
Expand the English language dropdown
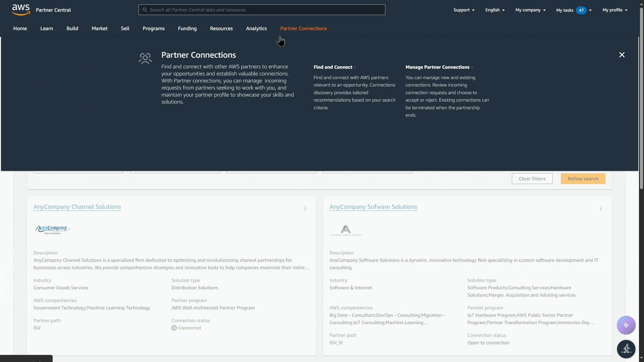pyautogui.click(x=495, y=10)
